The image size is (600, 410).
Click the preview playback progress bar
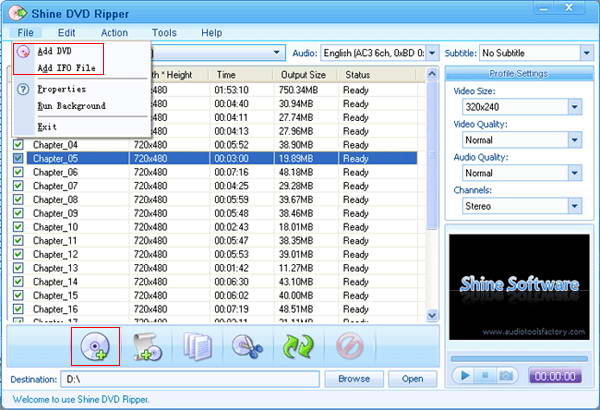(519, 359)
